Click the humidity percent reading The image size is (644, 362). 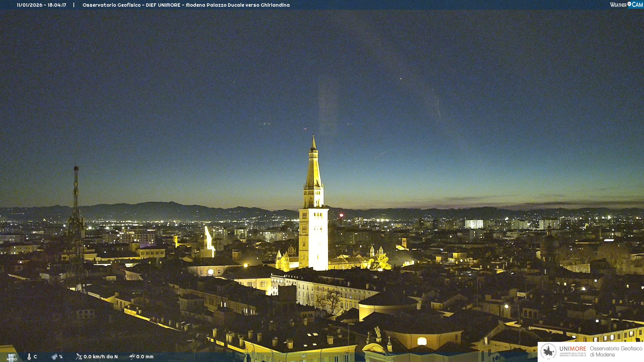[x=61, y=357]
